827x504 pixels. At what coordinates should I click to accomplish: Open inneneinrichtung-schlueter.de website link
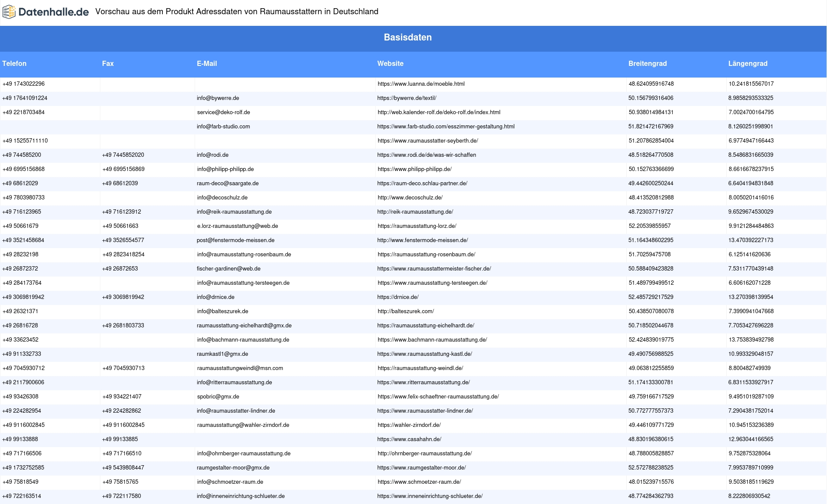point(430,496)
